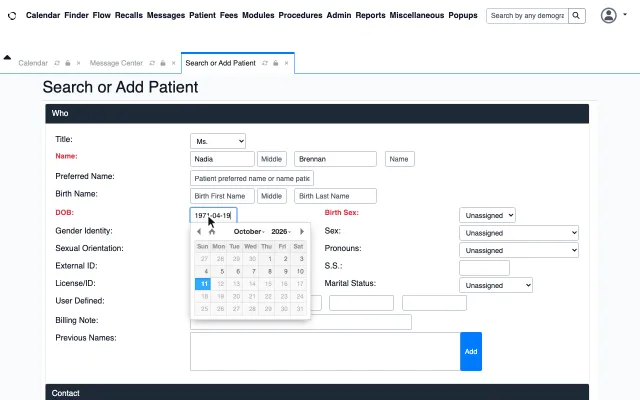Open the 2026 year selector
The width and height of the screenshot is (640, 400).
pyautogui.click(x=281, y=231)
